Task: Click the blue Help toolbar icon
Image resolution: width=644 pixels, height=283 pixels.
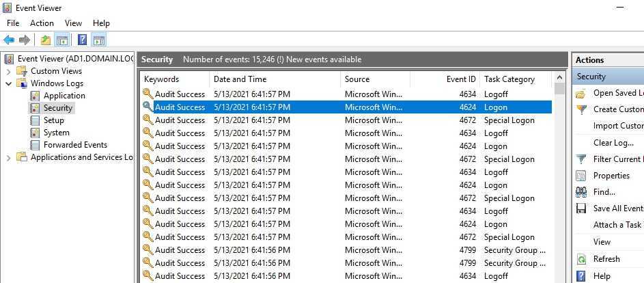Action: point(82,40)
